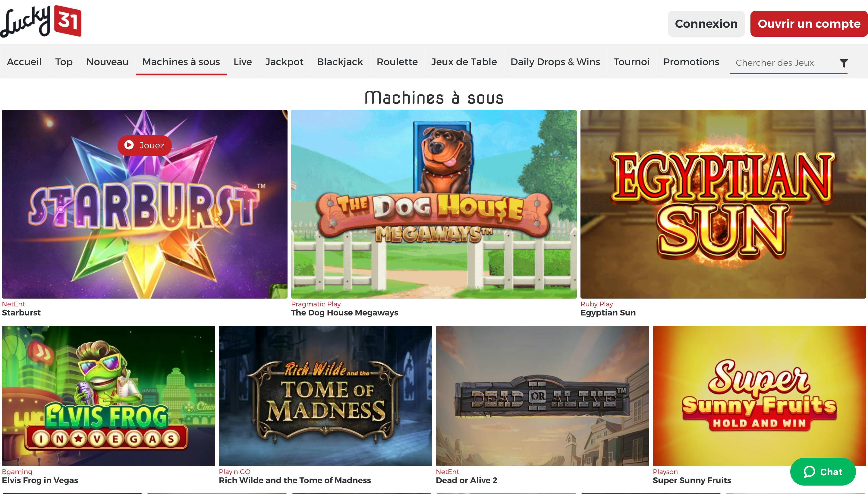Screen dimensions: 868x494
Task: Click the Connexion button
Action: coord(706,24)
